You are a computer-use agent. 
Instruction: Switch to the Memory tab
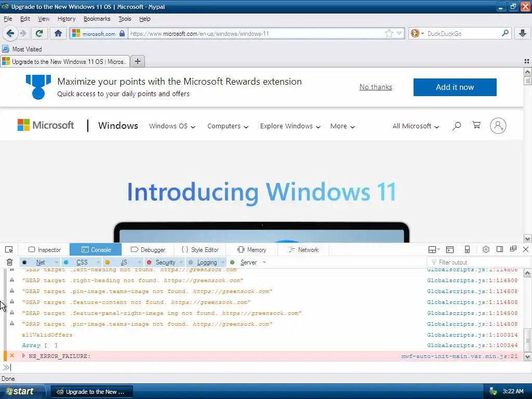click(252, 250)
